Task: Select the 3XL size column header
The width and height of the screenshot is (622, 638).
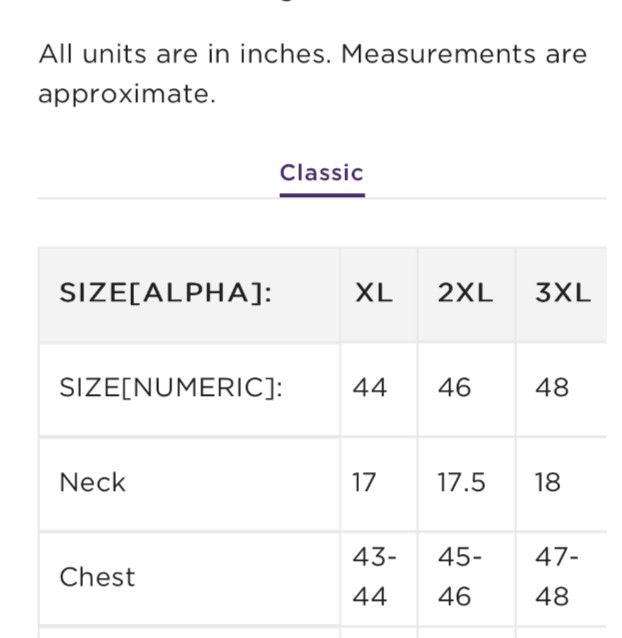Action: pyautogui.click(x=562, y=293)
